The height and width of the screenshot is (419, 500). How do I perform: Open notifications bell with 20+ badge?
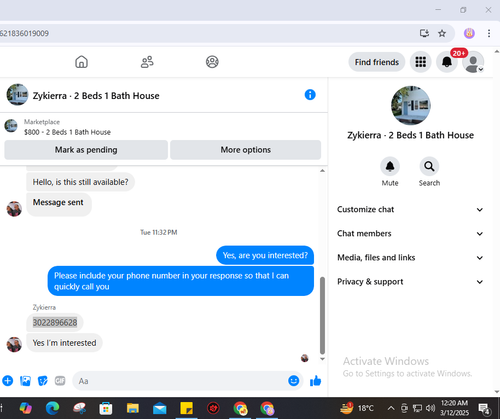(x=447, y=62)
